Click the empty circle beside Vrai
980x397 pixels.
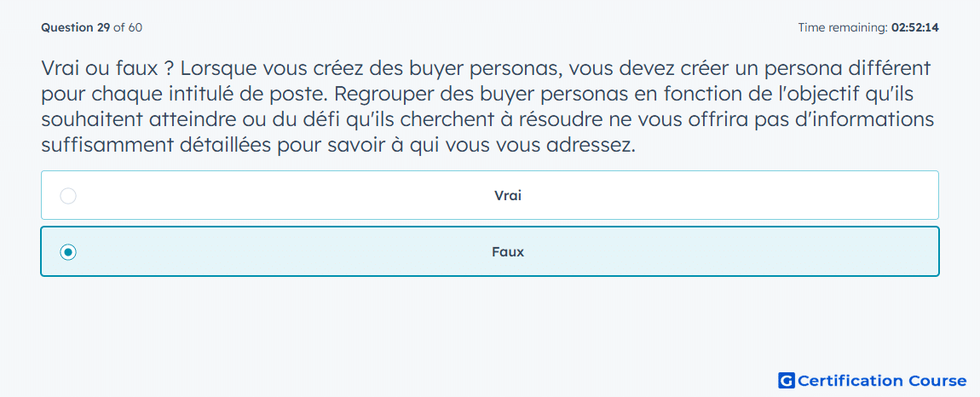[x=68, y=196]
